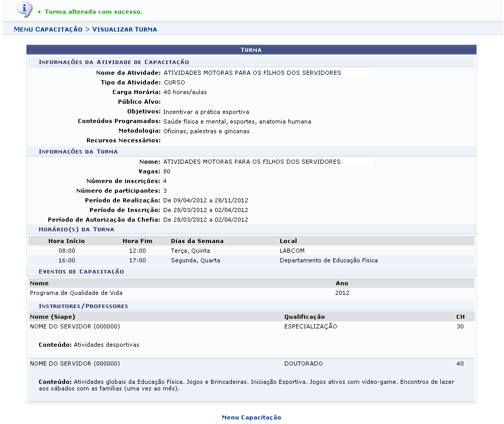This screenshot has height=424, width=504.
Task: Click the Menu Capacitação link at bottom
Action: (x=251, y=417)
